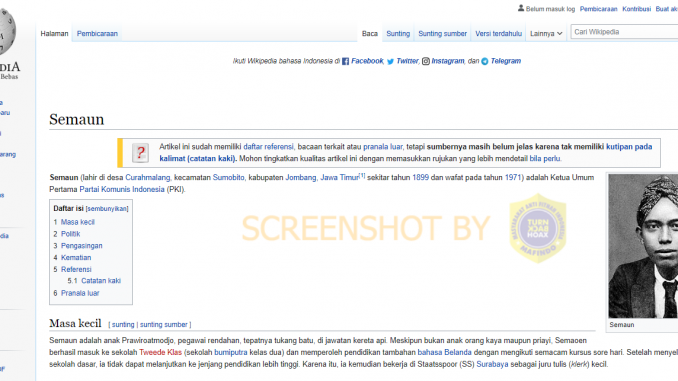Click the Twitter bird icon

click(x=390, y=61)
